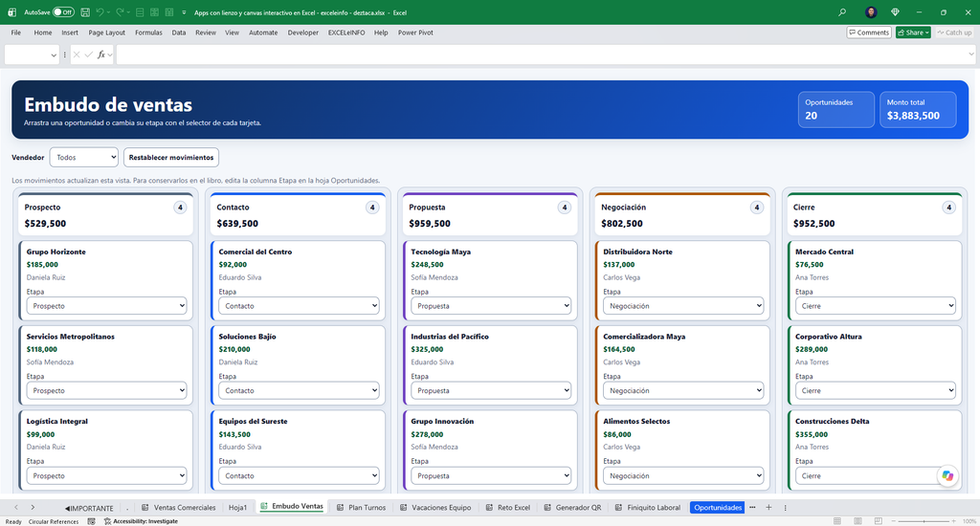Open Etapa dropdown for Tecnología Maya
980x526 pixels.
[x=491, y=305]
